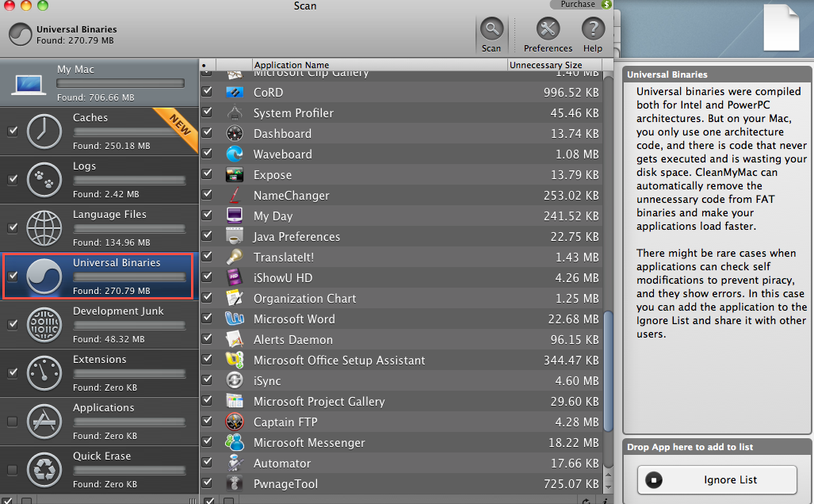Click the Logs paw-print icon

point(44,180)
